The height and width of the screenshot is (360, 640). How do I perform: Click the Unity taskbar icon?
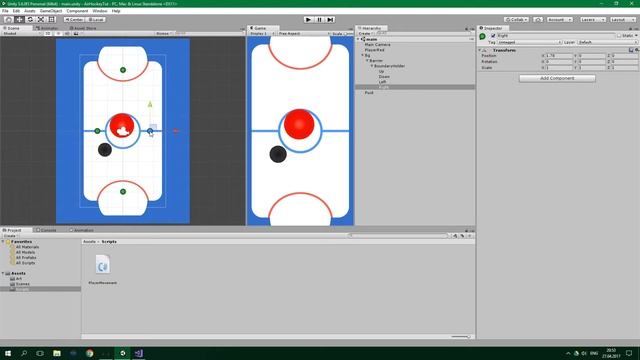(122, 353)
